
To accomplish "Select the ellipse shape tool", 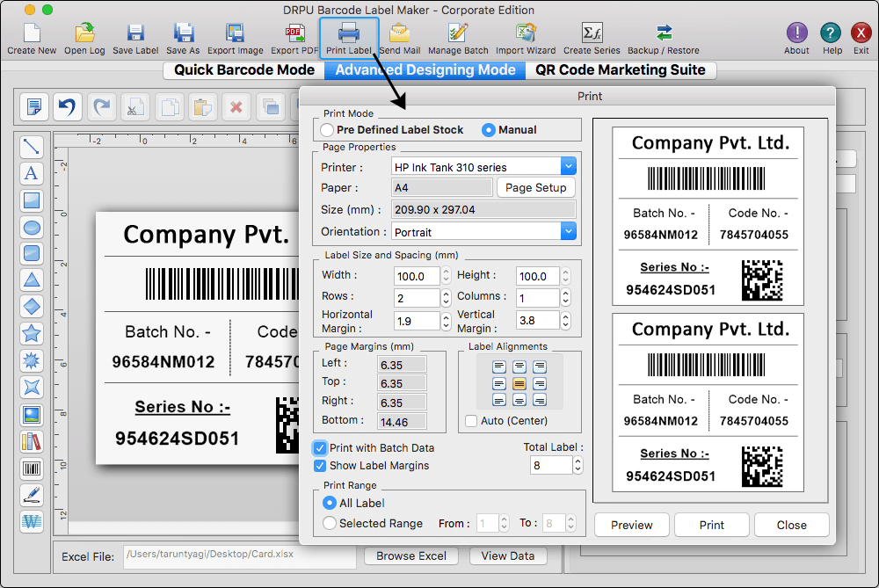I will [32, 228].
